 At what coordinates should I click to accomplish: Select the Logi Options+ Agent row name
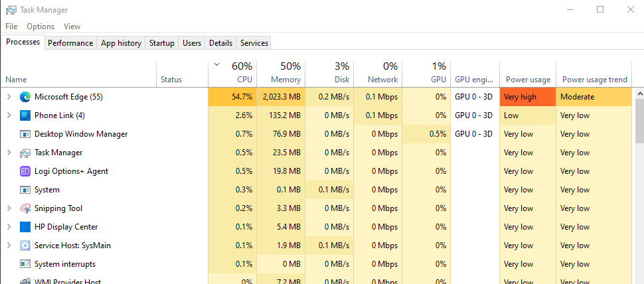[x=72, y=171]
